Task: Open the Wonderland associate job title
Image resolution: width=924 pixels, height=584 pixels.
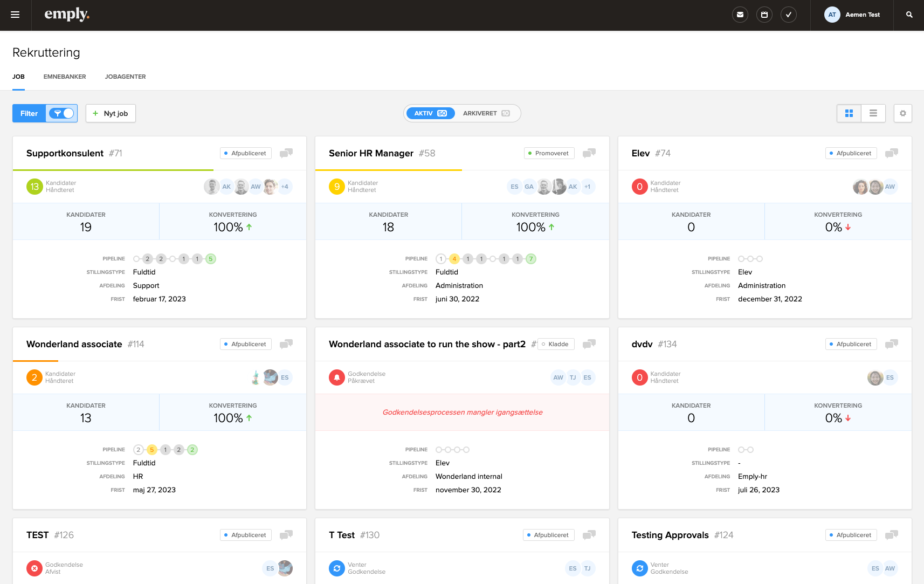Action: point(74,344)
